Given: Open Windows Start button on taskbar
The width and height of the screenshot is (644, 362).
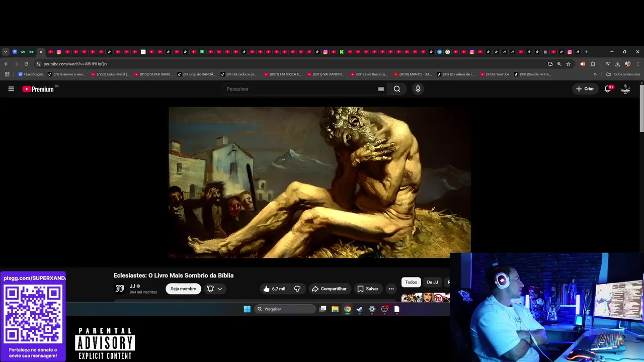Looking at the screenshot, I should [247, 309].
